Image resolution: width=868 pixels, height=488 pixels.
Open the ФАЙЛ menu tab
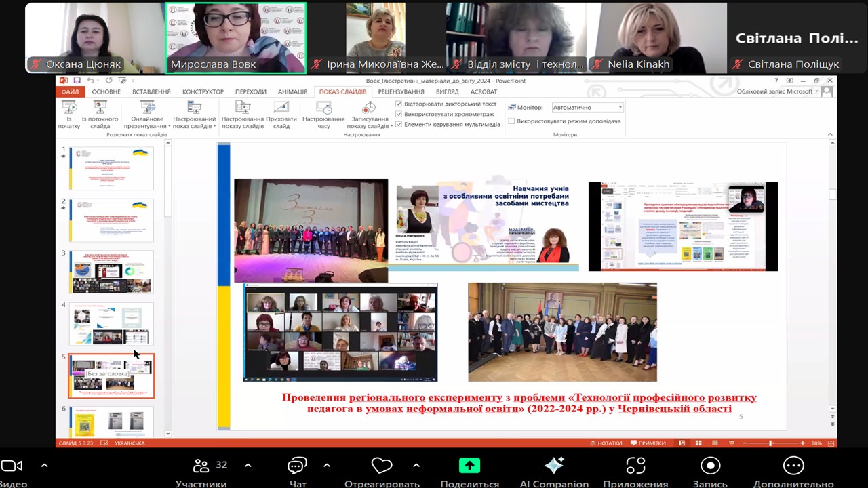point(70,91)
